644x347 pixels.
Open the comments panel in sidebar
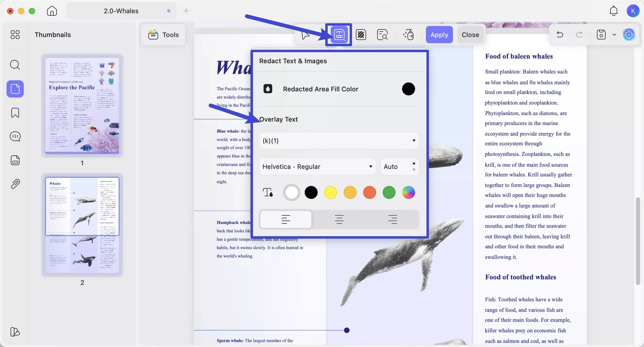click(15, 136)
